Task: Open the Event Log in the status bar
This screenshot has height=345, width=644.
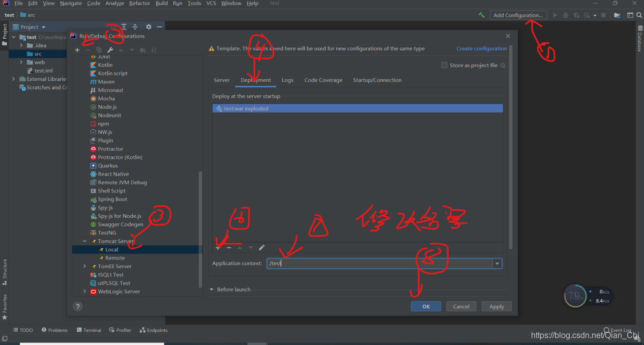Action: click(618, 330)
